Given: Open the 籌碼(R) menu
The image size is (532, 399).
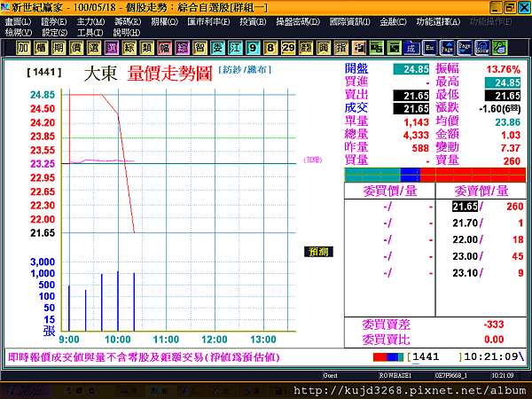Looking at the screenshot, I should [128, 21].
